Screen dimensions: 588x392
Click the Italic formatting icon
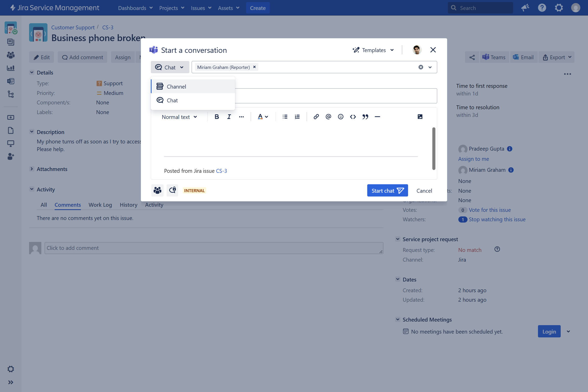(229, 117)
